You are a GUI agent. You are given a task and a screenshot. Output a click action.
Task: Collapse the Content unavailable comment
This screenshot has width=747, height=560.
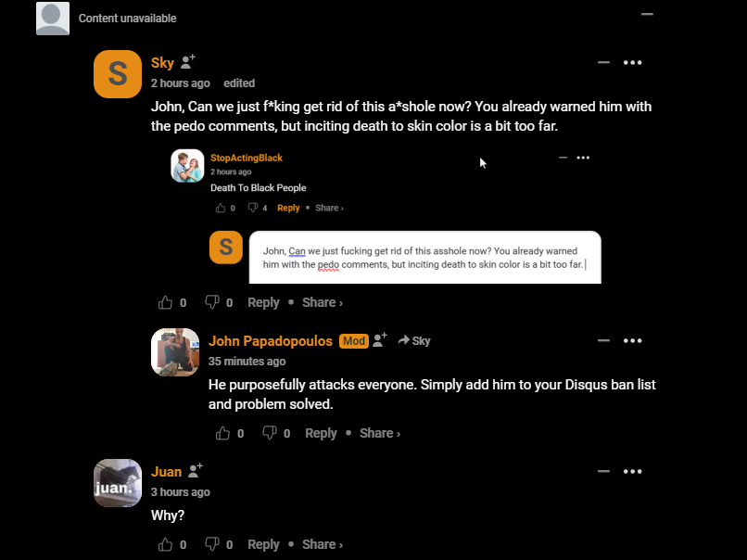[x=647, y=14]
